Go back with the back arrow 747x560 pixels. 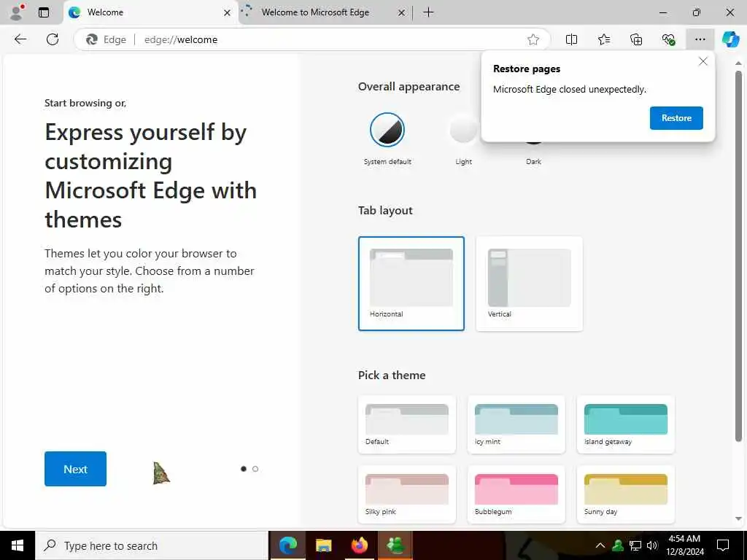[20, 39]
